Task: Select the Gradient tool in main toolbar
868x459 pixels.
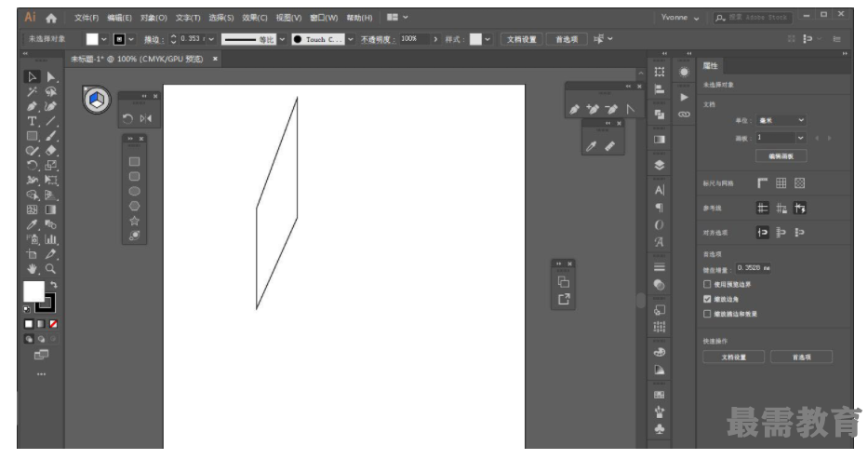Action: [x=51, y=209]
